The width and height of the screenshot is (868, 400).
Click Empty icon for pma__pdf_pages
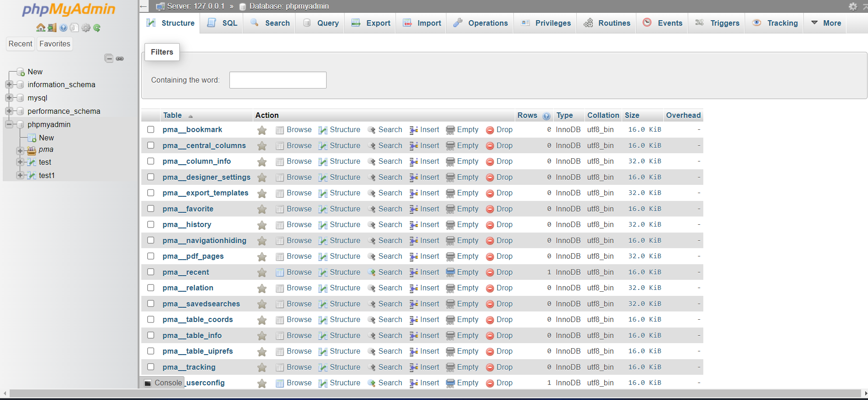[x=451, y=256]
